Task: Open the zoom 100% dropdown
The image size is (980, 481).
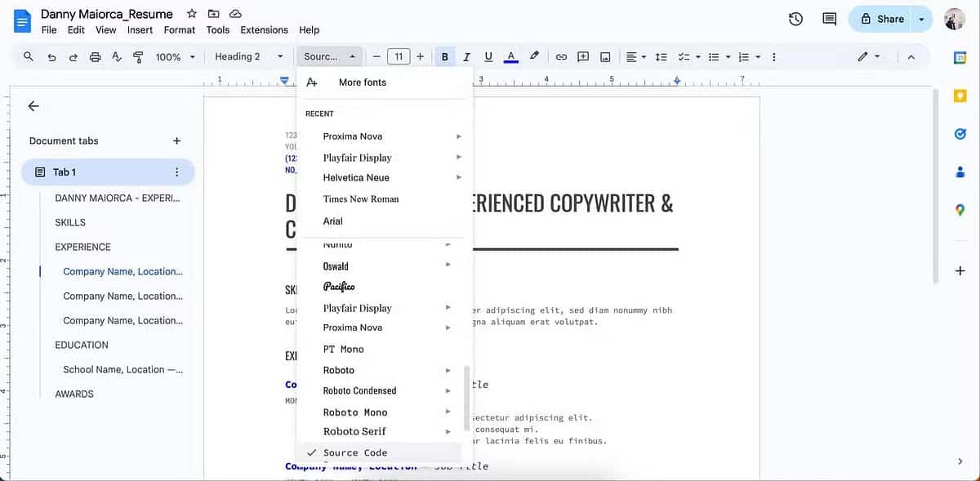Action: pyautogui.click(x=175, y=57)
